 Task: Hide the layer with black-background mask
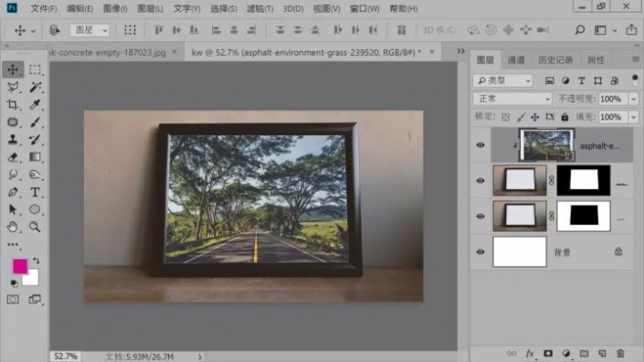click(x=480, y=180)
